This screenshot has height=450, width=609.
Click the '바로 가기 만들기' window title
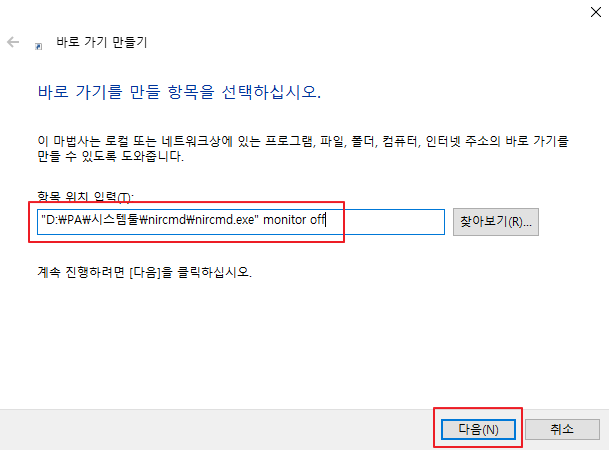pyautogui.click(x=102, y=42)
